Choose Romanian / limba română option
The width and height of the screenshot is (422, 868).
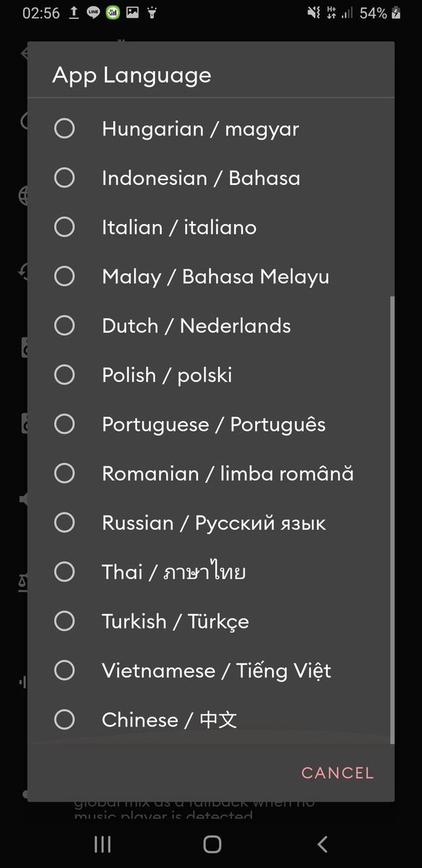point(64,473)
